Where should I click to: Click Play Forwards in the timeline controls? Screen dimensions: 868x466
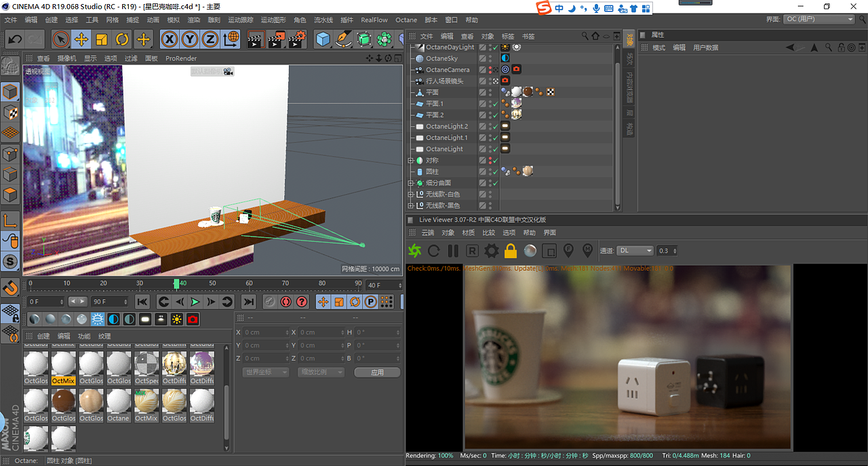coord(195,302)
